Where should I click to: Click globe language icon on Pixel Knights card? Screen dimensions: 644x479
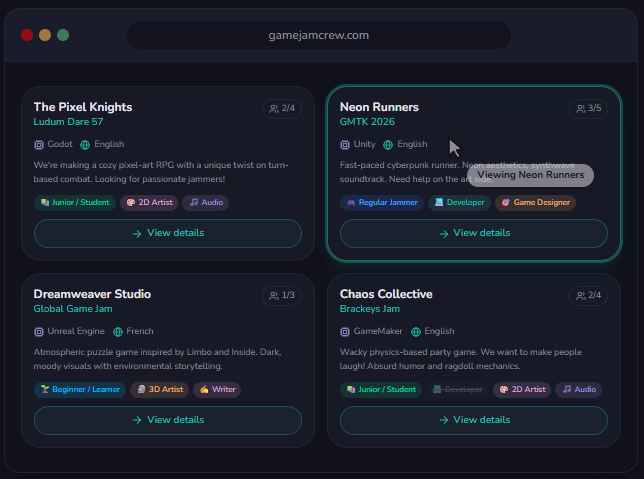click(85, 144)
